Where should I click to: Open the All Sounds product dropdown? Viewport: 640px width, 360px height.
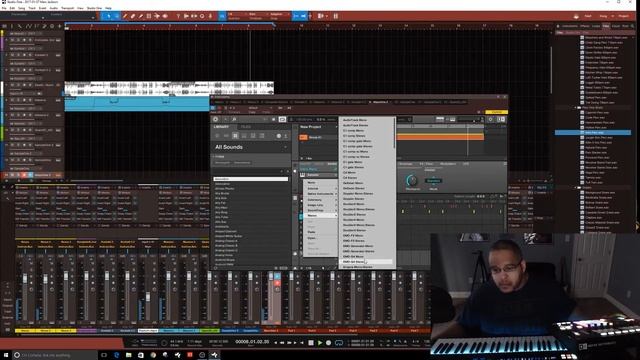pyautogui.click(x=251, y=147)
